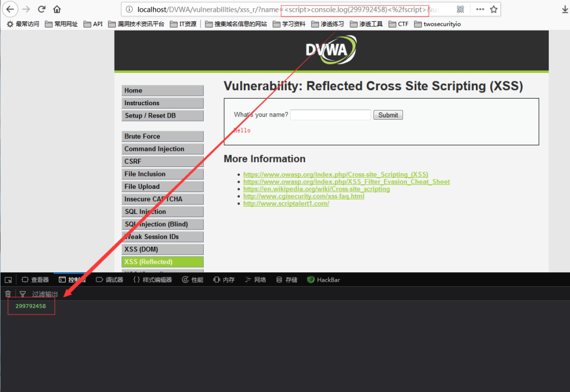Click the element picker icon in devtools
Viewport: 570px width, 392px height.
8,280
